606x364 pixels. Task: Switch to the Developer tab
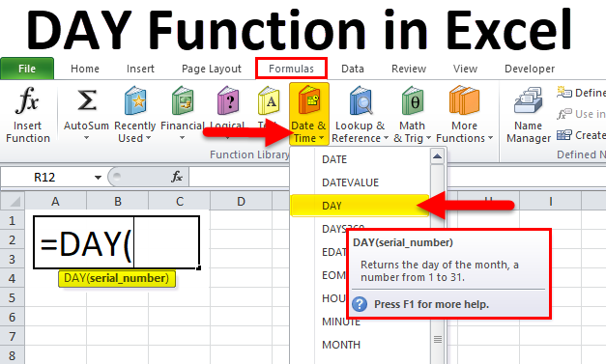tap(530, 69)
